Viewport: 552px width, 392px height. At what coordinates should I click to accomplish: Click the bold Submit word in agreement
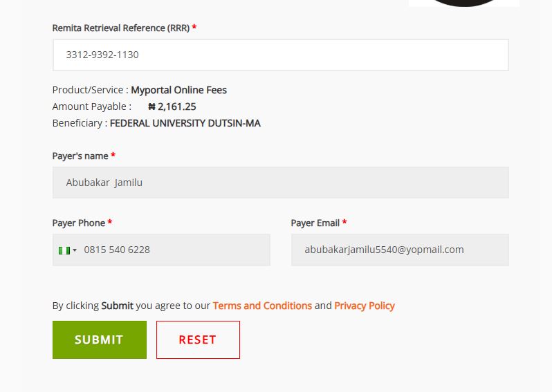[x=117, y=306]
